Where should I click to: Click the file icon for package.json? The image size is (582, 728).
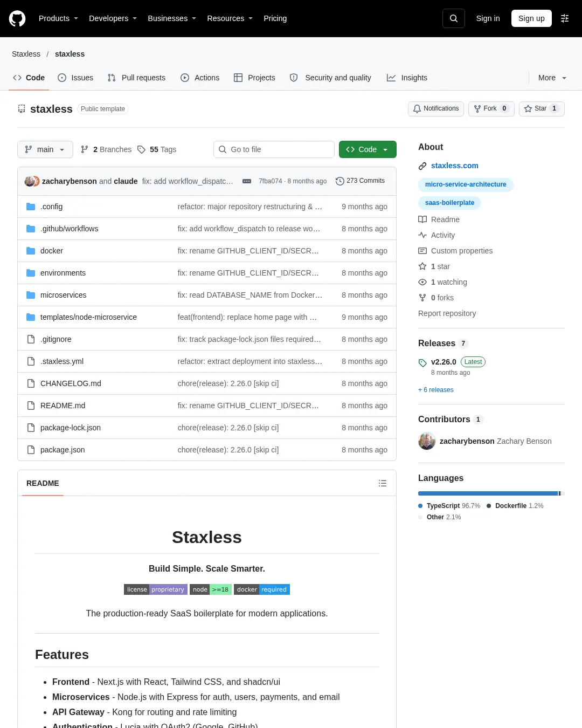[x=31, y=450]
